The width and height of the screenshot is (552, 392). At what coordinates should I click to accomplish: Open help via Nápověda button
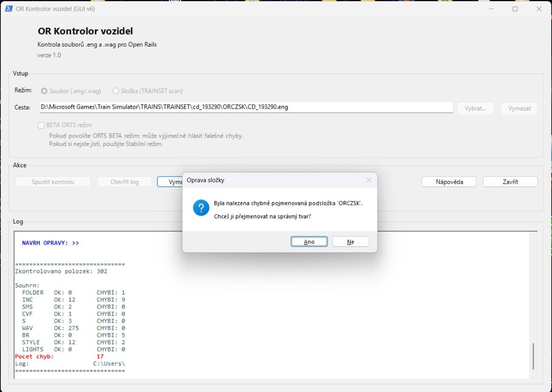point(449,182)
